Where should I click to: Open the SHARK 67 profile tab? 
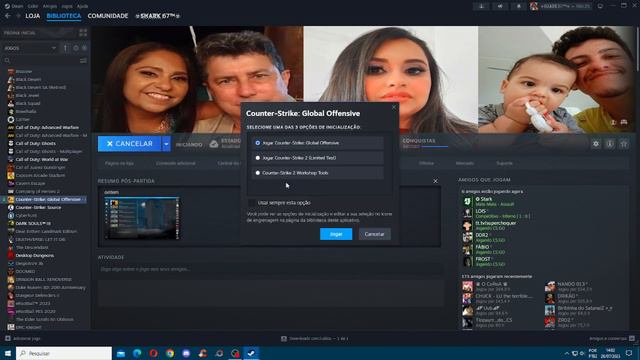(158, 16)
